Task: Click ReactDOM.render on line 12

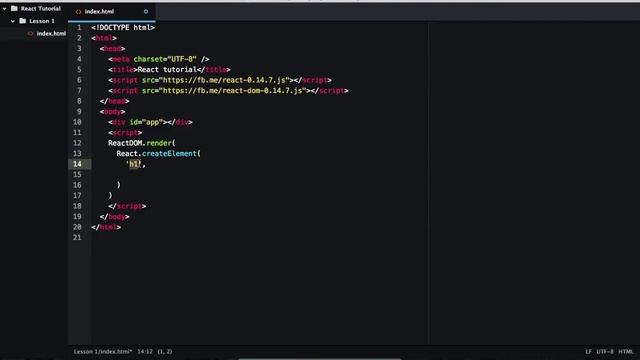Action: [140, 143]
